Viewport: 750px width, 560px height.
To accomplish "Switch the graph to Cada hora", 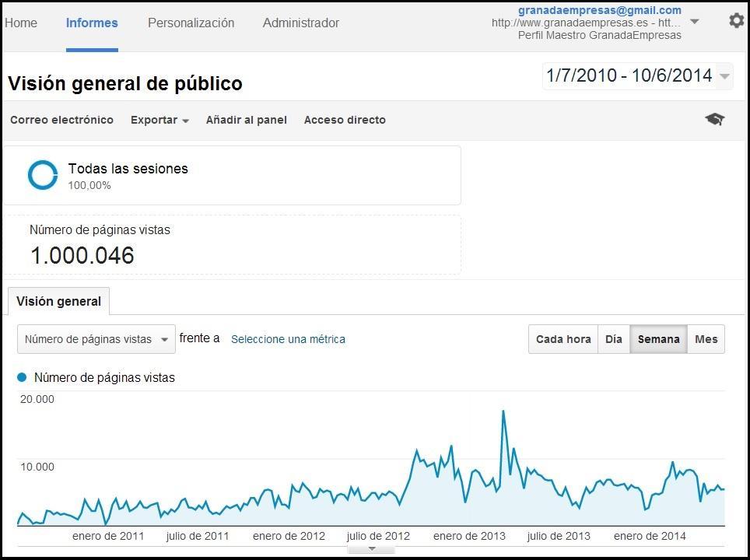I will point(563,339).
